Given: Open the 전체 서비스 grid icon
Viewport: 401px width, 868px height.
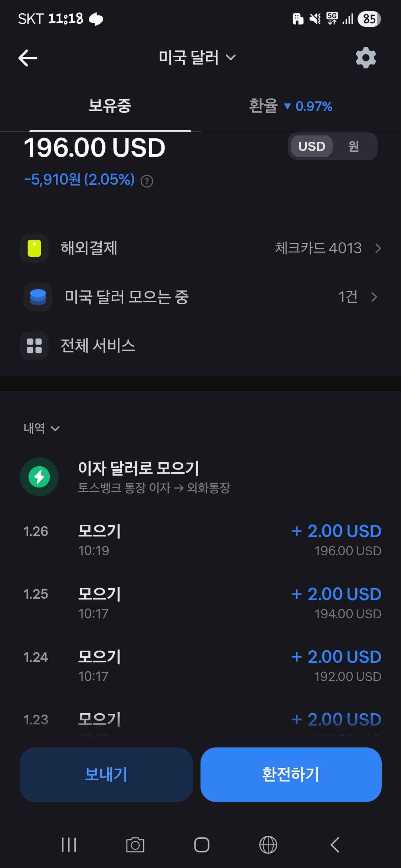Looking at the screenshot, I should (34, 346).
